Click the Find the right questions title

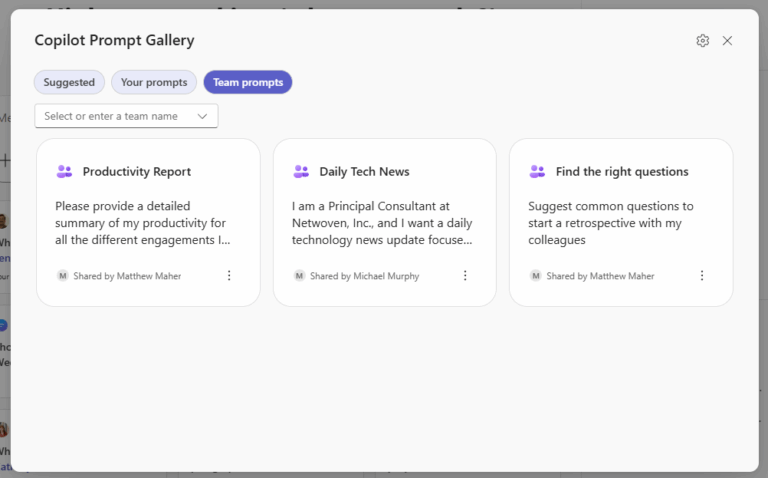tap(622, 171)
